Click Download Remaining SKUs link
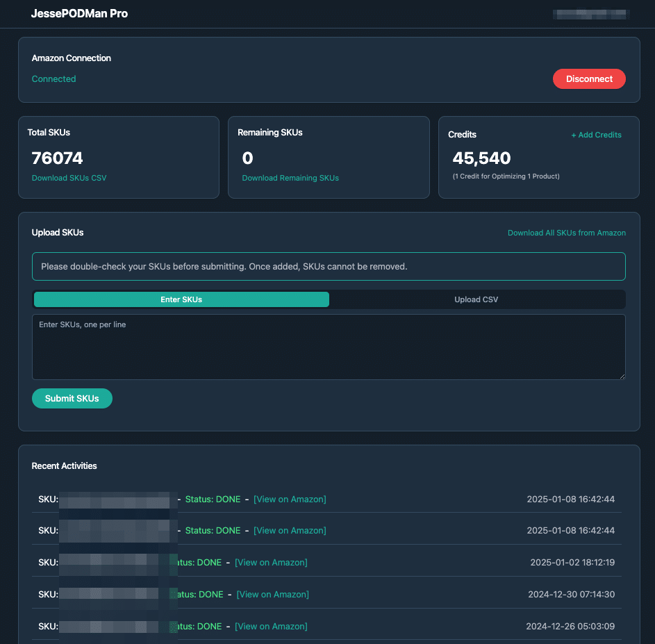The image size is (655, 644). coord(290,178)
